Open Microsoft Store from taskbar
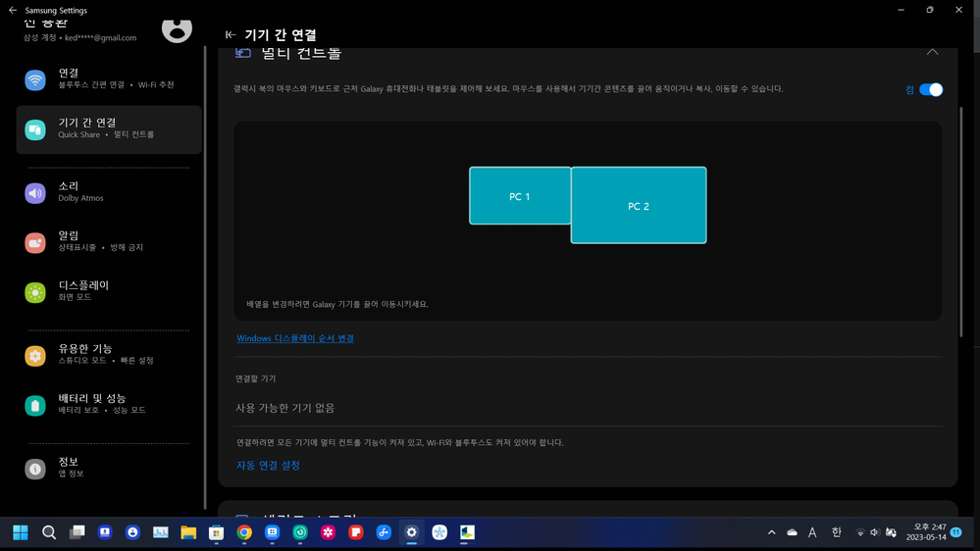The image size is (980, 551). click(216, 532)
